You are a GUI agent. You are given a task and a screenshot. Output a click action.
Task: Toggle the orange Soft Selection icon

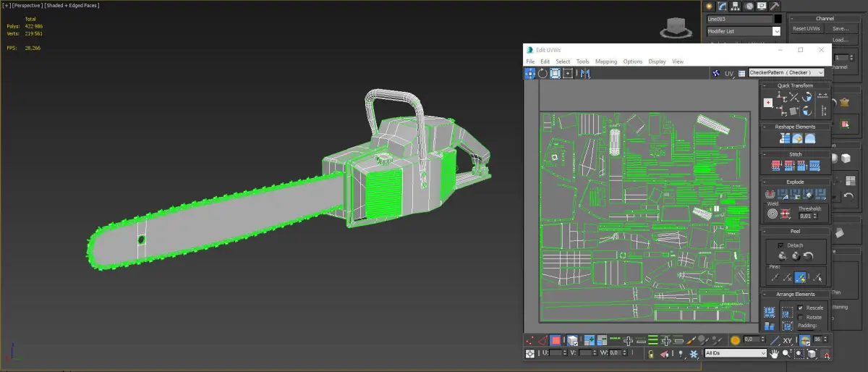click(x=736, y=340)
